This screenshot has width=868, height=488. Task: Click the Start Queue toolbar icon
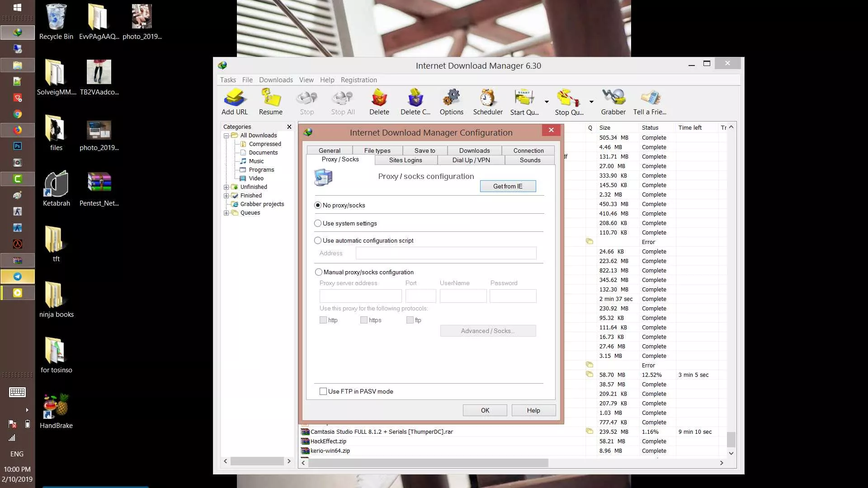click(x=524, y=102)
